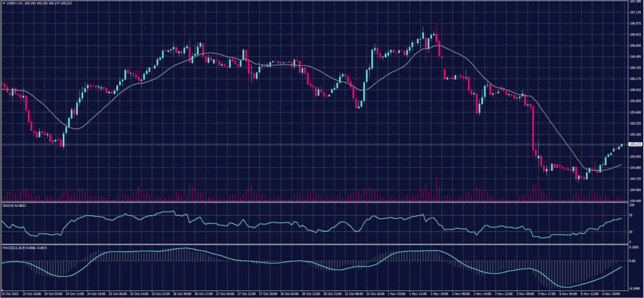Click the divider between price chart and RSI
The width and height of the screenshot is (644, 298).
314,202
